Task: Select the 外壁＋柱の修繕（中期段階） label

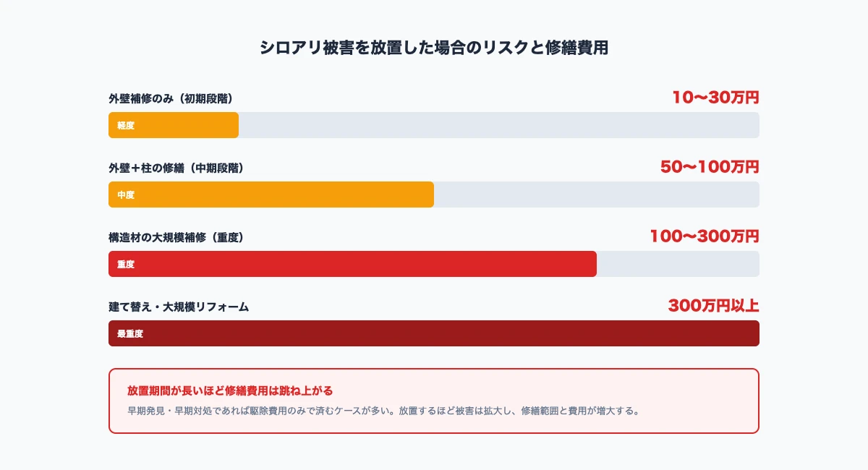Action: [x=176, y=168]
